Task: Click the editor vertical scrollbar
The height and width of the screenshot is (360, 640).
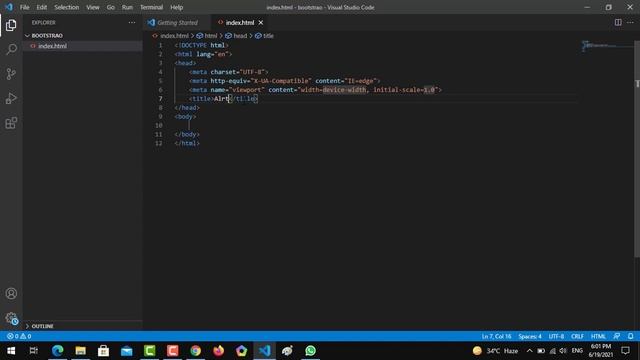Action: tap(637, 149)
